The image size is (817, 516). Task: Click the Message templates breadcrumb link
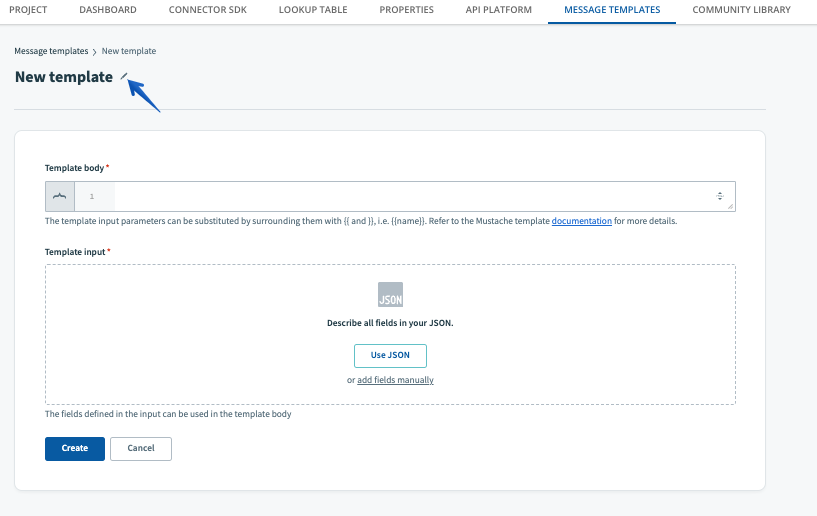click(51, 51)
